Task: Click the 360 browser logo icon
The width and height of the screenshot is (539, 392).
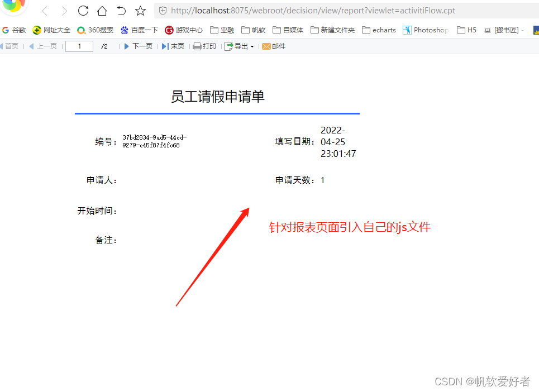Action: 14,6
